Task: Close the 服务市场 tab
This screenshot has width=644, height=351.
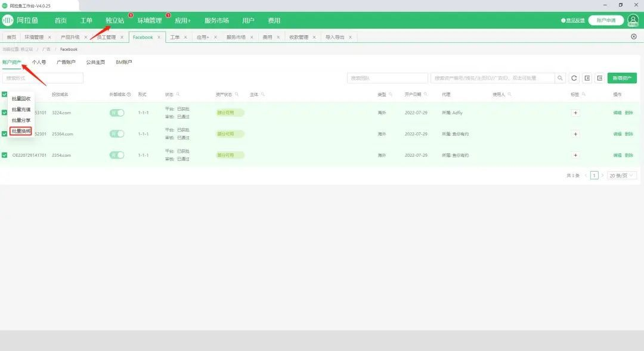Action: tap(252, 38)
